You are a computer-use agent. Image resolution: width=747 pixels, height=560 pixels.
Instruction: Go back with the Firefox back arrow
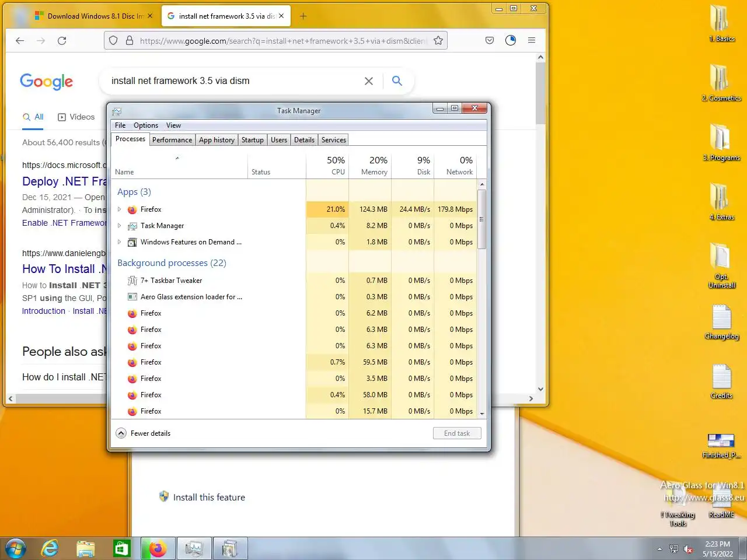20,40
